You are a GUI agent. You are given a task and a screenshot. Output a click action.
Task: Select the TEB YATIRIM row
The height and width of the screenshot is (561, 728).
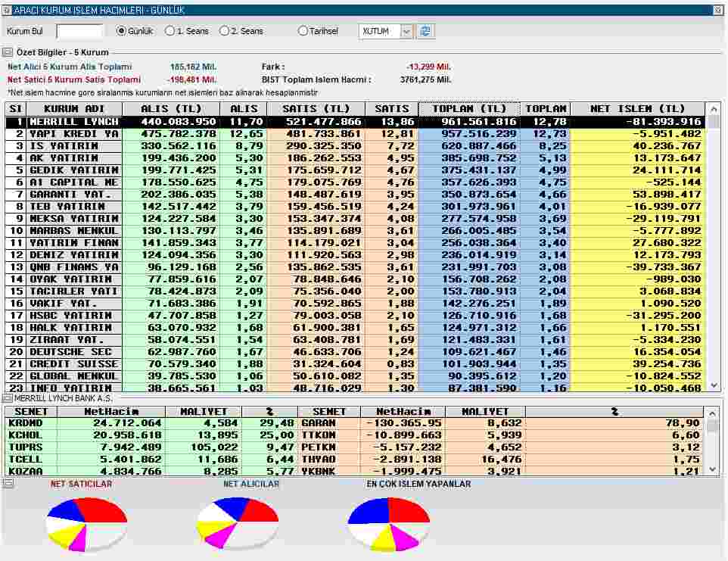tap(355, 206)
